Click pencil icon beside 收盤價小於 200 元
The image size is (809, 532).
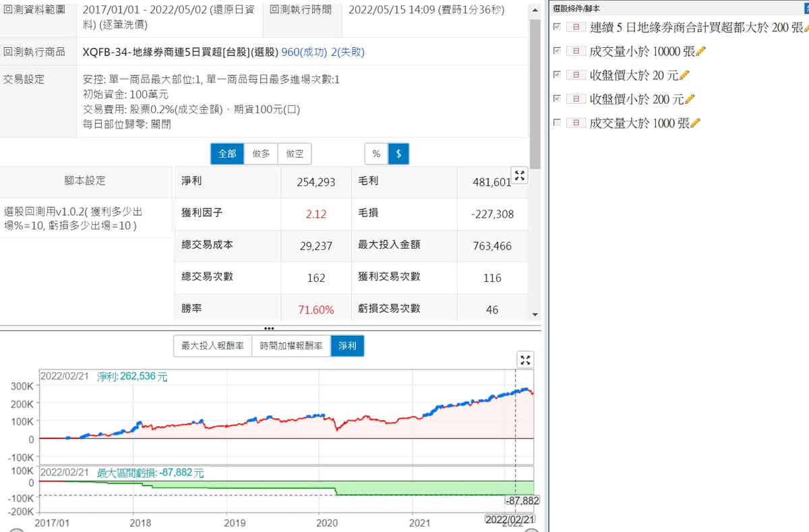pyautogui.click(x=690, y=99)
